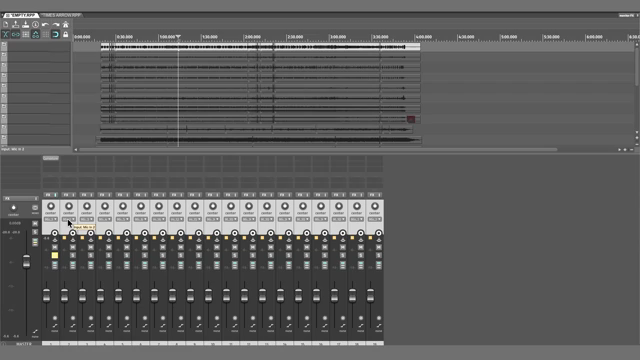This screenshot has height=360, width=640.
Task: Click the New Project toolbar icon
Action: pos(5,24)
